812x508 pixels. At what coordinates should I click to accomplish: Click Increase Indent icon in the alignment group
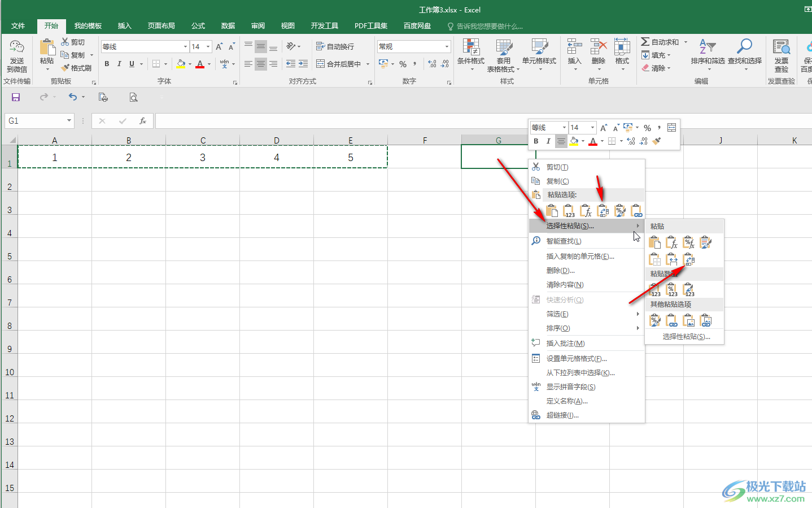pos(303,64)
